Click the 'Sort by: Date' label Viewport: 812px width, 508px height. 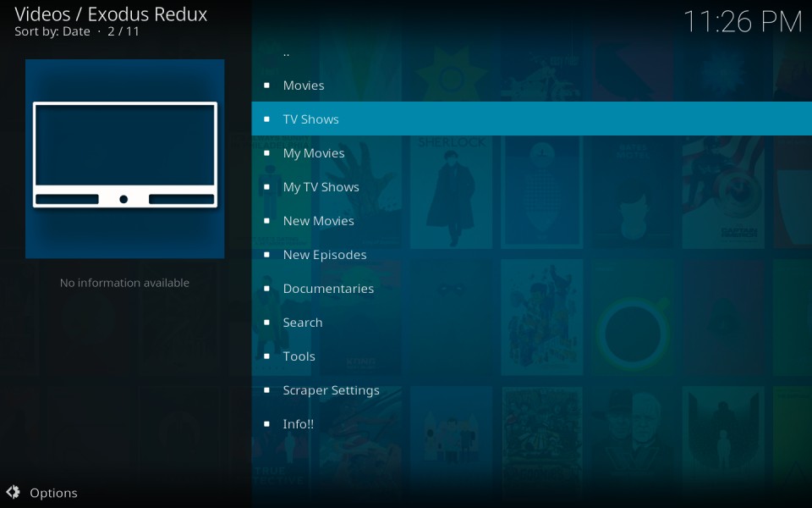52,31
